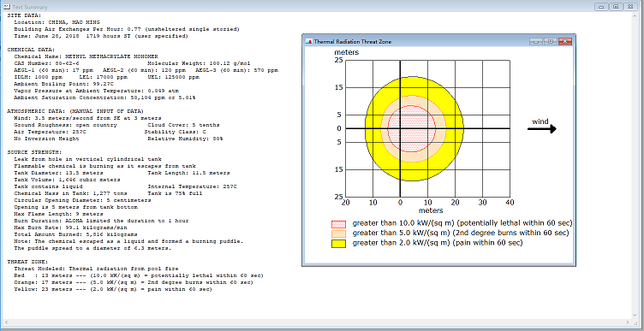Click the 'SOURCE STRENGTH:' heading
The width and height of the screenshot is (644, 331).
tap(34, 152)
